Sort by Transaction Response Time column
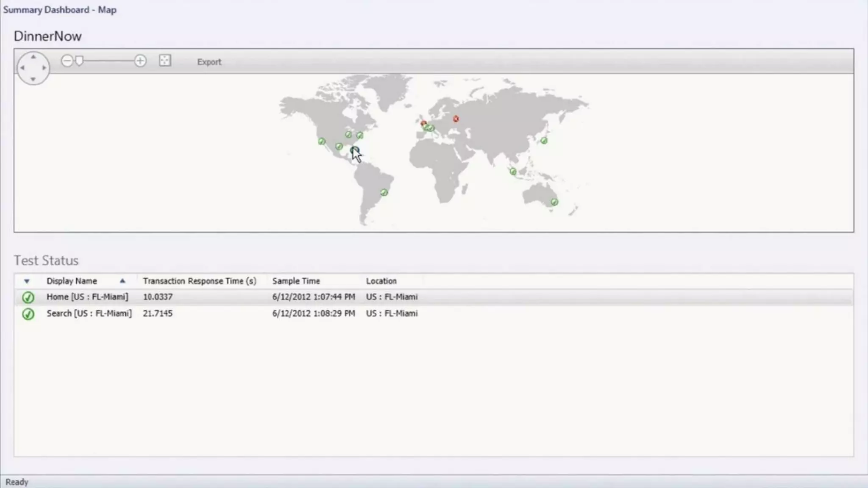Viewport: 868px width, 488px height. coord(199,281)
